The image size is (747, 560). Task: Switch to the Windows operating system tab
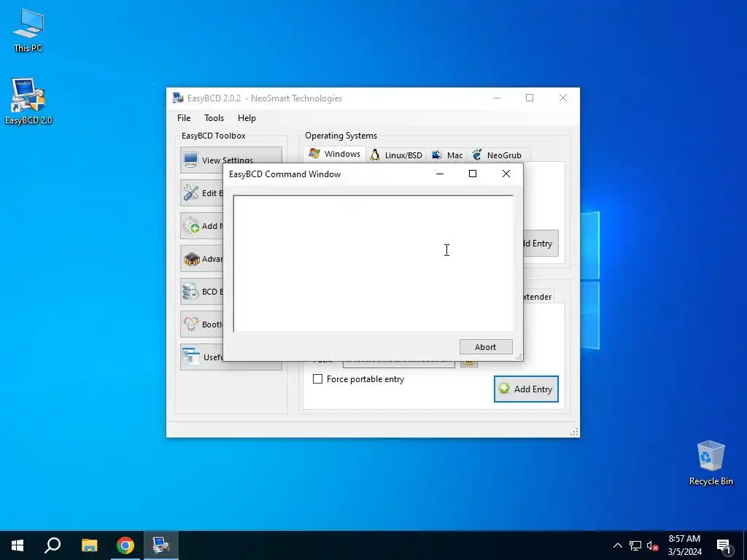[334, 154]
